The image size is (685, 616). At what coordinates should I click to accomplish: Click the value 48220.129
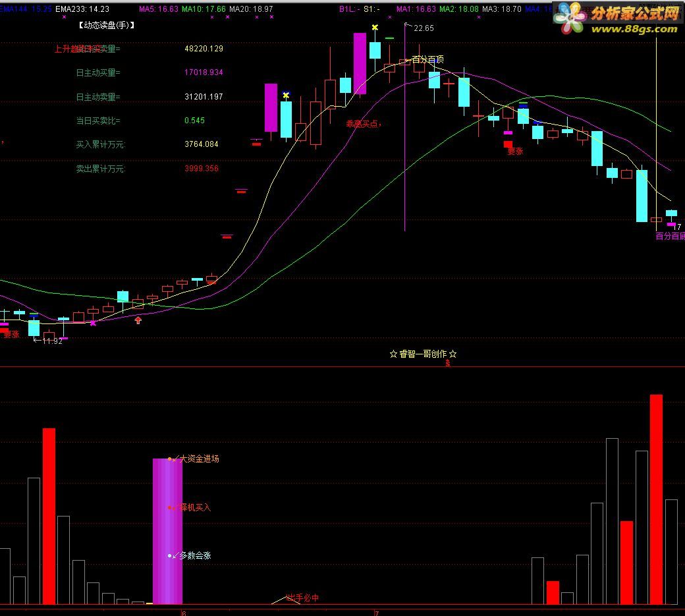click(x=204, y=49)
